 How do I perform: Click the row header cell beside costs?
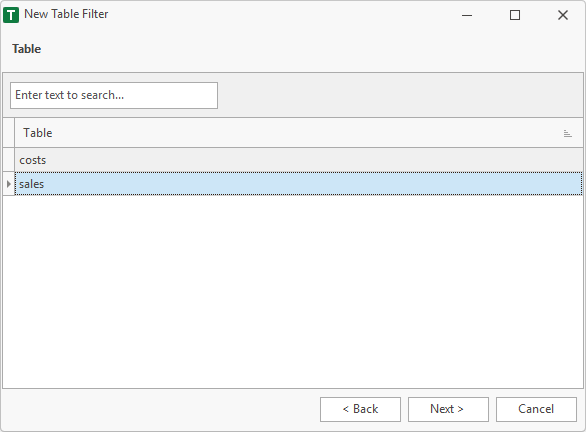coord(9,160)
